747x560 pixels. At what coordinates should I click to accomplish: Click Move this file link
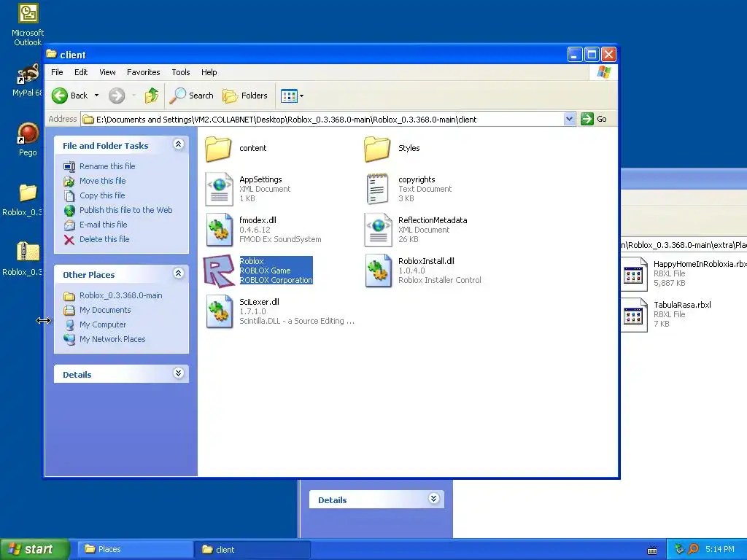point(102,181)
